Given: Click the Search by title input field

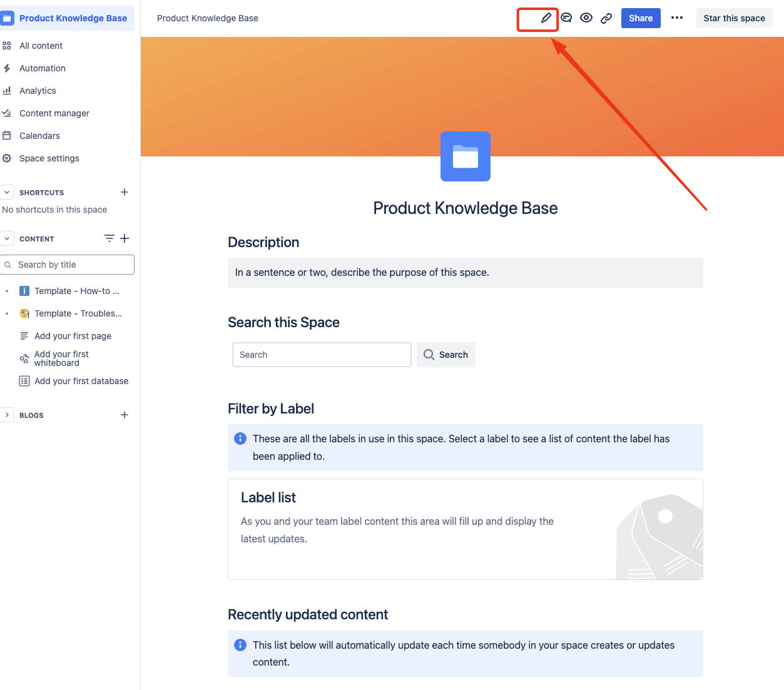Looking at the screenshot, I should [67, 265].
